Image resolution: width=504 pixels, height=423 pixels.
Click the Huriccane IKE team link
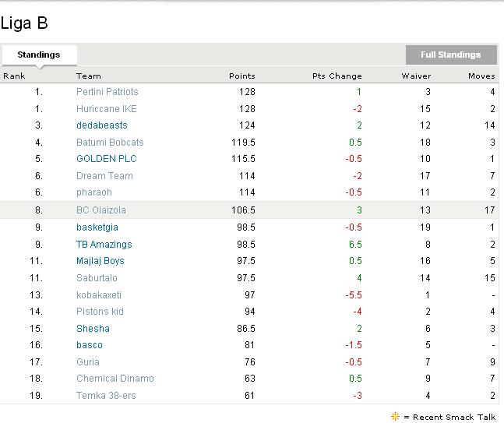(106, 109)
